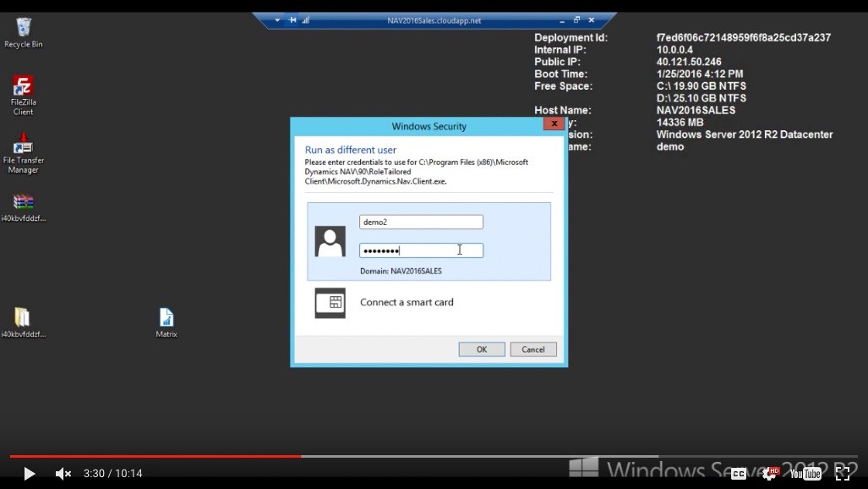Image resolution: width=868 pixels, height=489 pixels.
Task: Click the Run as different user heading
Action: tap(351, 150)
